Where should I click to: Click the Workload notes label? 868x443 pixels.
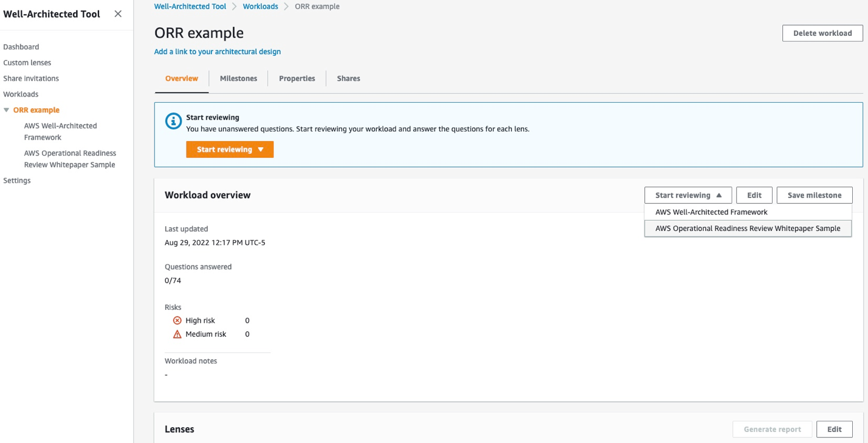191,361
